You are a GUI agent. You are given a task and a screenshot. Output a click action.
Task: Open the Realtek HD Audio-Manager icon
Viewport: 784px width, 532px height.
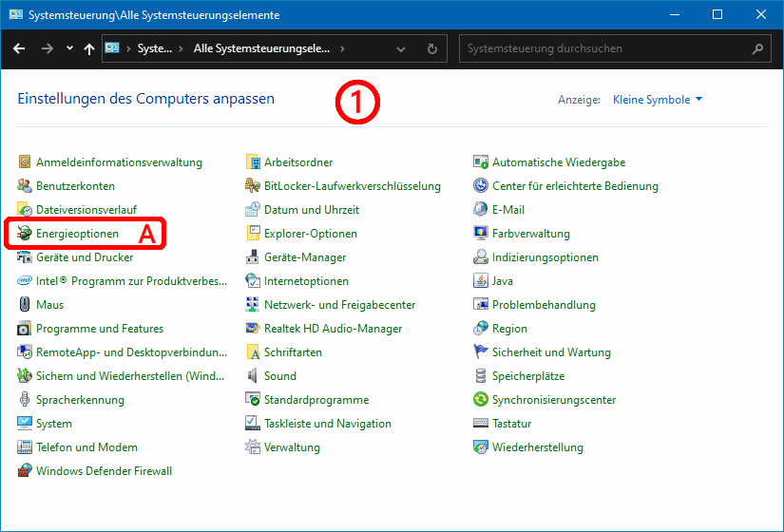point(253,329)
